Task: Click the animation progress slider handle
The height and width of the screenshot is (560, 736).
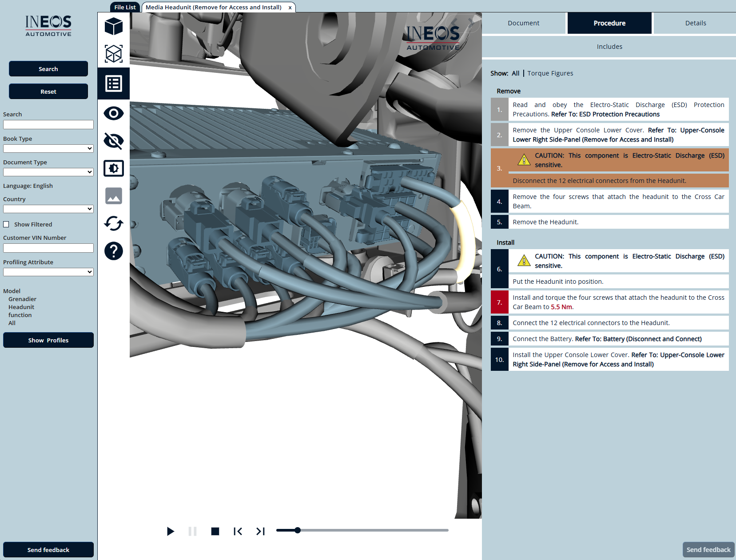Action: click(x=298, y=530)
